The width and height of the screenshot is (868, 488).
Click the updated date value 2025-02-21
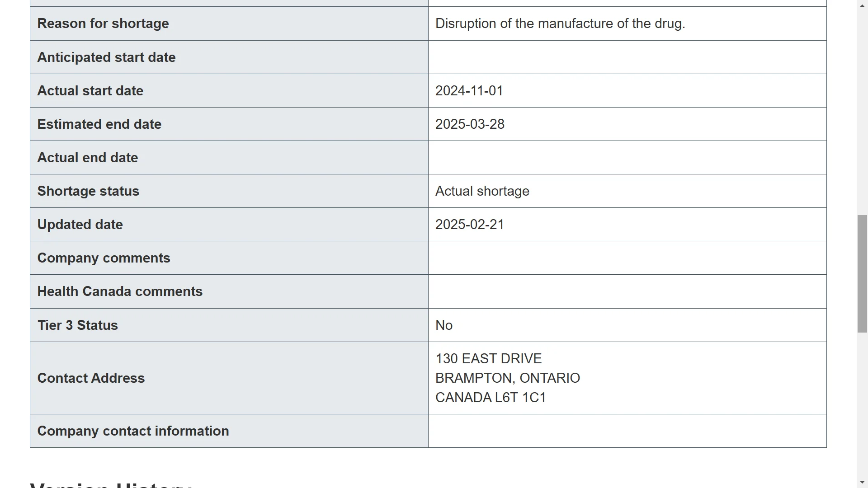470,225
